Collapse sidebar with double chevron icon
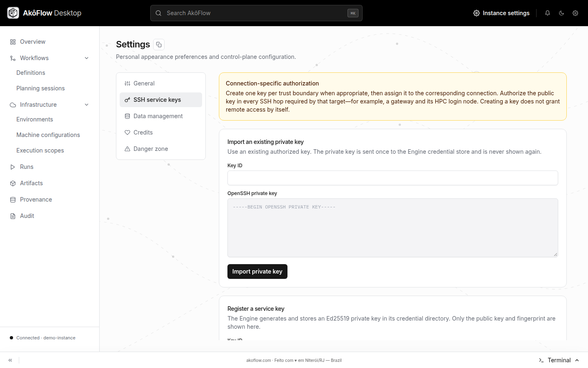This screenshot has width=588, height=368. point(10,360)
